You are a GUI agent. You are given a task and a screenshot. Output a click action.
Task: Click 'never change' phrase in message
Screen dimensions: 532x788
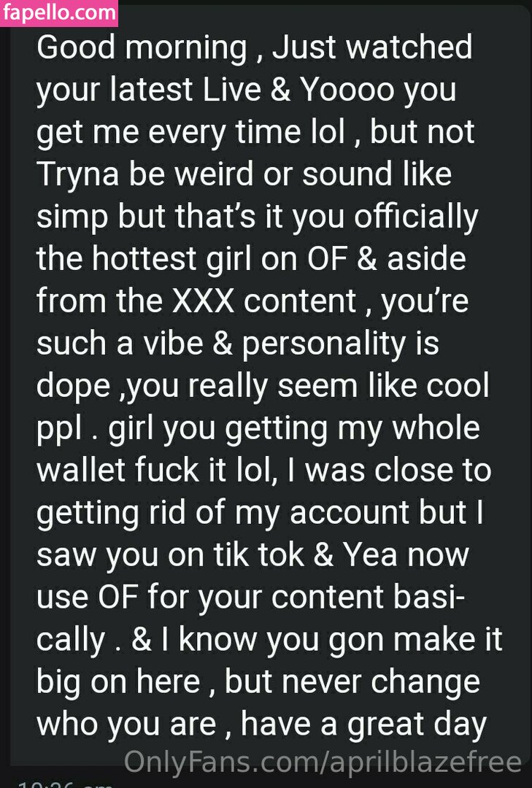(x=381, y=682)
